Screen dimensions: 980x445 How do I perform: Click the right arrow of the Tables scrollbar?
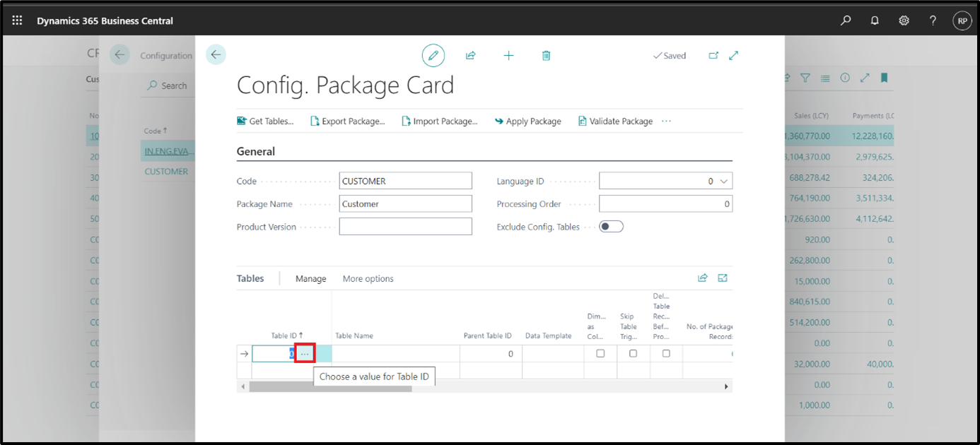click(726, 386)
